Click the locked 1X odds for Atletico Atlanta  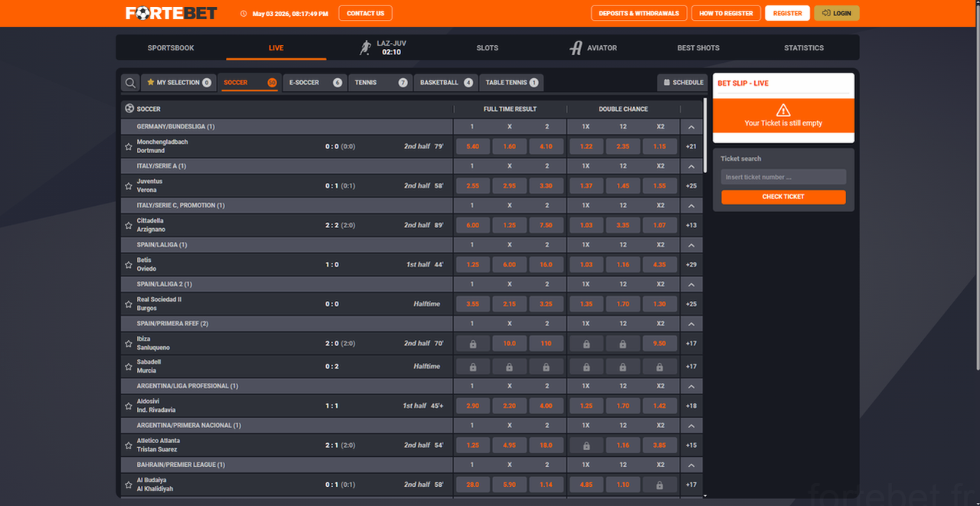(x=586, y=446)
